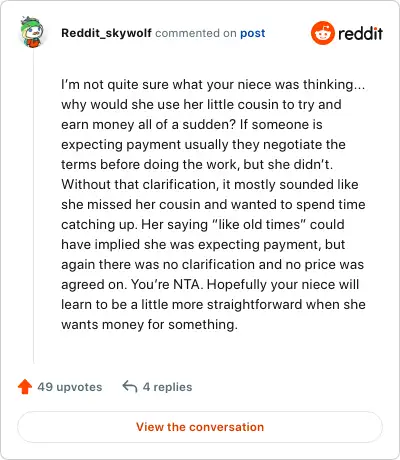Open Reddit_skywolf's avatar image
The width and height of the screenshot is (400, 460).
click(32, 32)
